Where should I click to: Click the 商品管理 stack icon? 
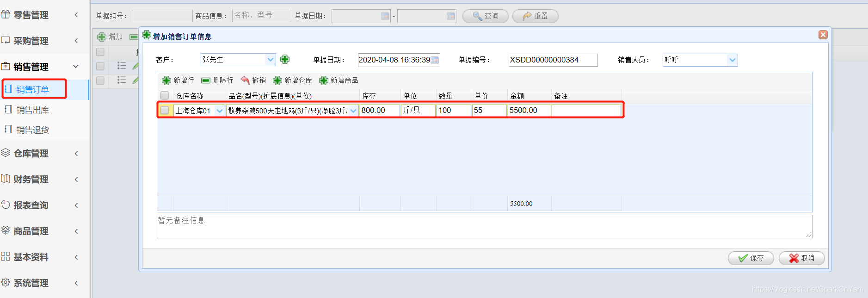tap(6, 230)
